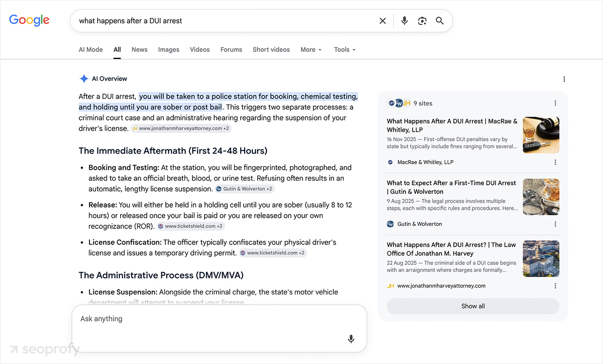Click the www.jonathanmharveyattorney.com source URL under result
The width and height of the screenshot is (603, 364).
pyautogui.click(x=441, y=286)
